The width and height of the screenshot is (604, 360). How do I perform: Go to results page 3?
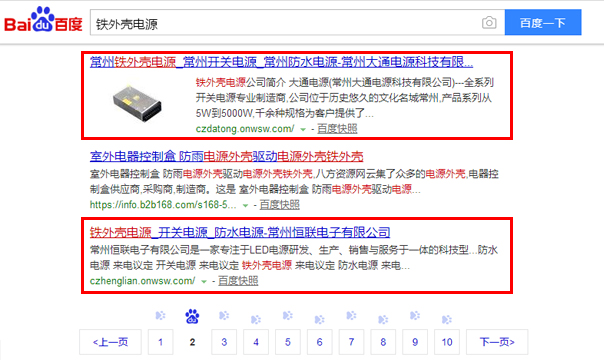(x=224, y=342)
